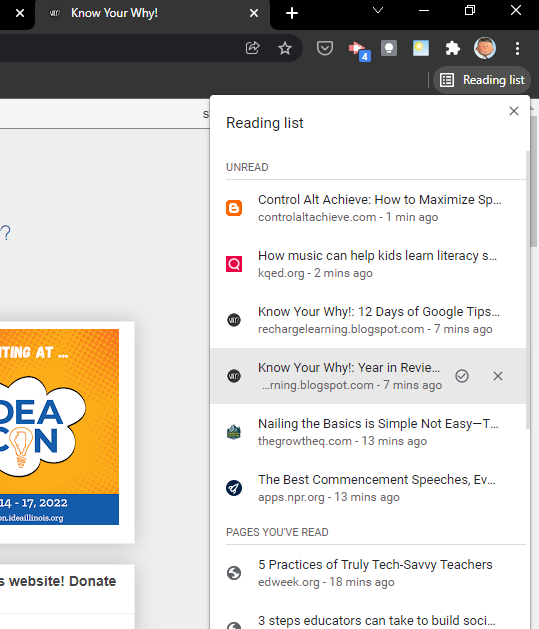
Task: Open a new tab with the plus button
Action: point(292,13)
